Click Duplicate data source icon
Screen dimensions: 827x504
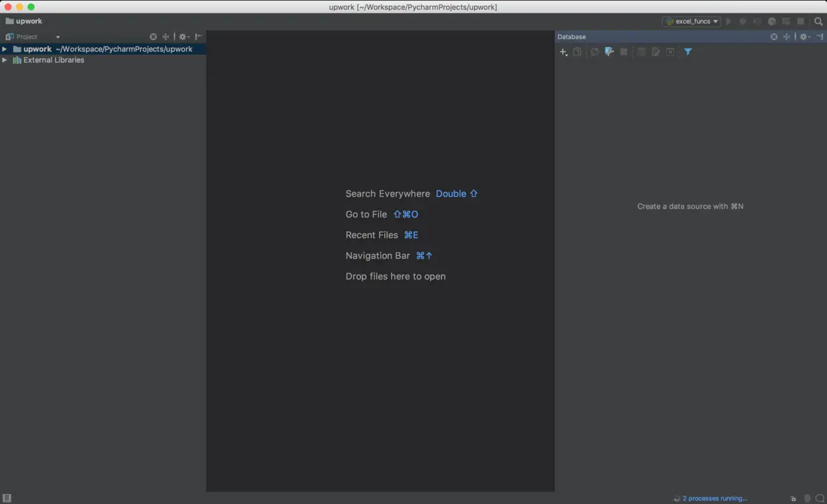point(578,52)
